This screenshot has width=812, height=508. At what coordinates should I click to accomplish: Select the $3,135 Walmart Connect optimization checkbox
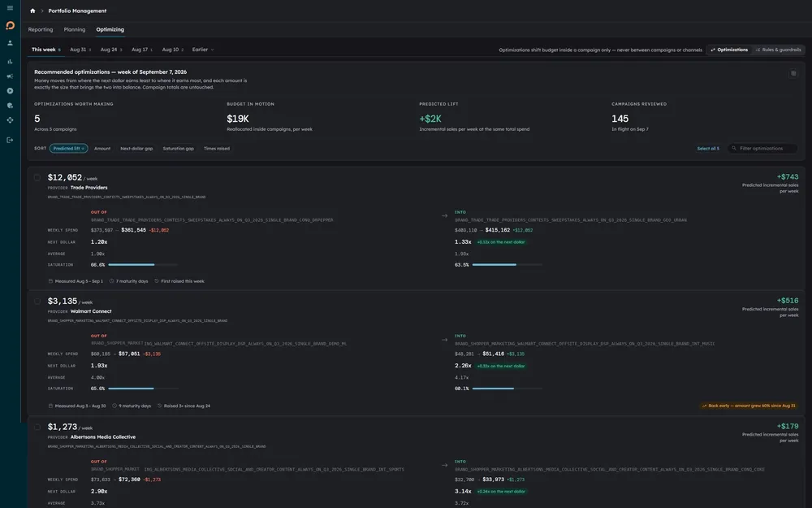pyautogui.click(x=37, y=302)
